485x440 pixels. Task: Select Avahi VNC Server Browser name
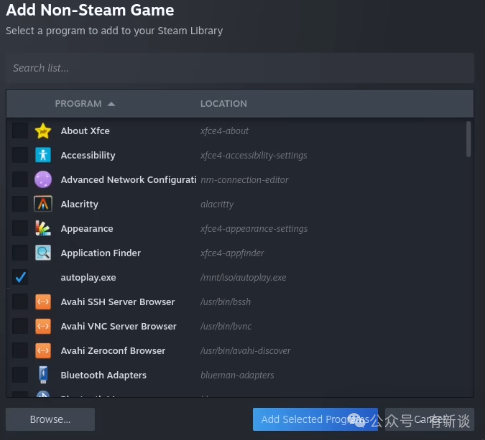(118, 326)
